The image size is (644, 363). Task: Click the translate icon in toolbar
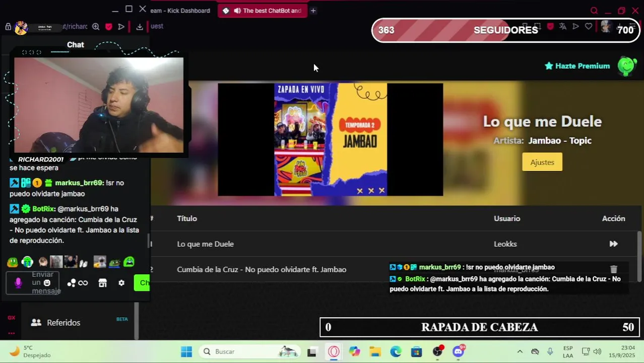pyautogui.click(x=563, y=26)
